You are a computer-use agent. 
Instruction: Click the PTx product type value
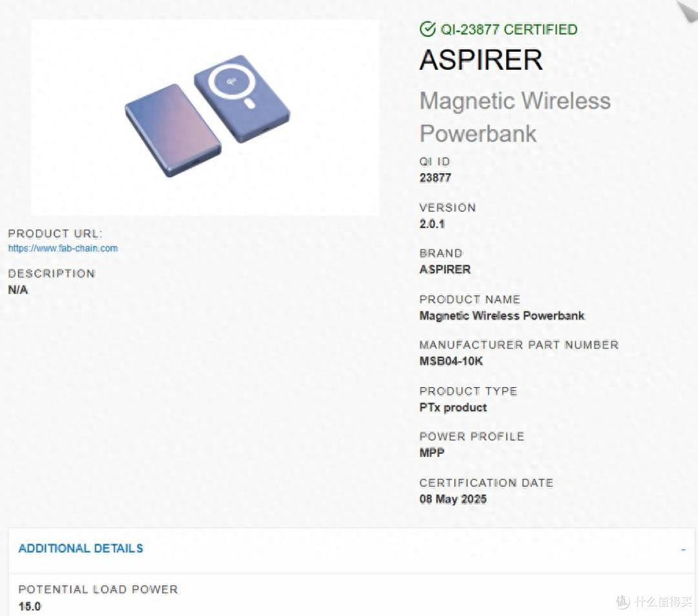tap(453, 407)
